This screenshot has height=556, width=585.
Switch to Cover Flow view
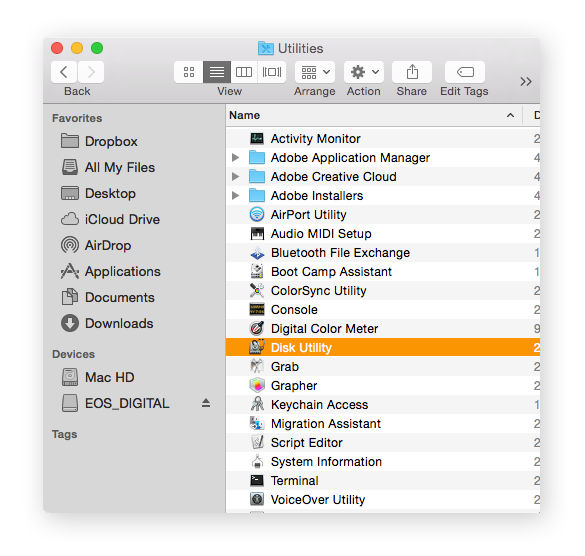272,72
